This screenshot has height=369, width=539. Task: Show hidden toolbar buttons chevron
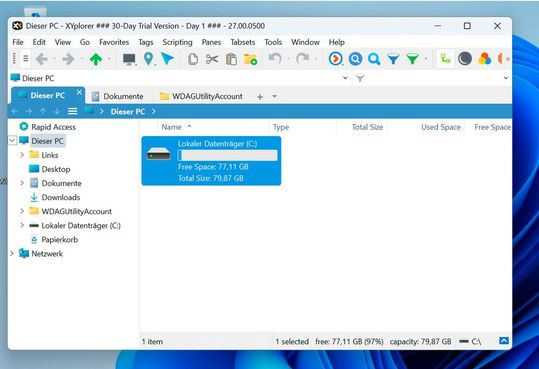tap(508, 59)
